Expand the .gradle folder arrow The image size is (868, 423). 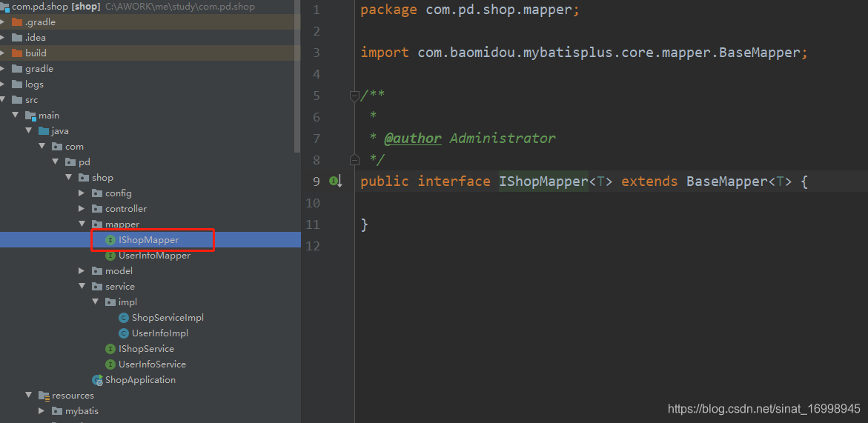(3, 22)
